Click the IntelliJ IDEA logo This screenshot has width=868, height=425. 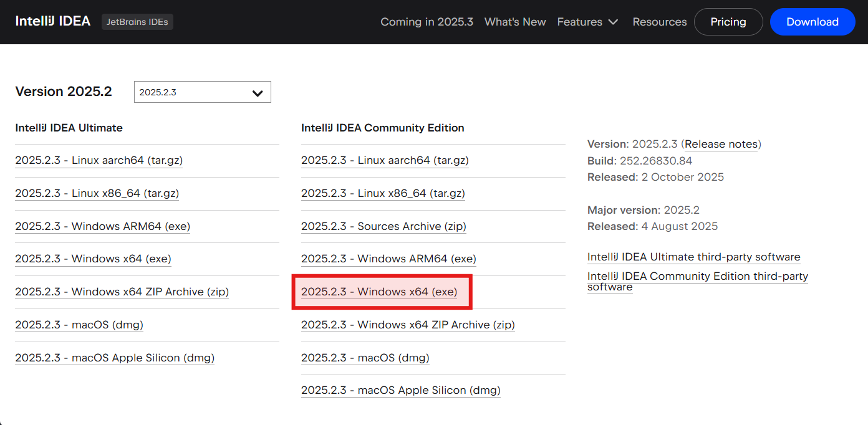pyautogui.click(x=53, y=21)
